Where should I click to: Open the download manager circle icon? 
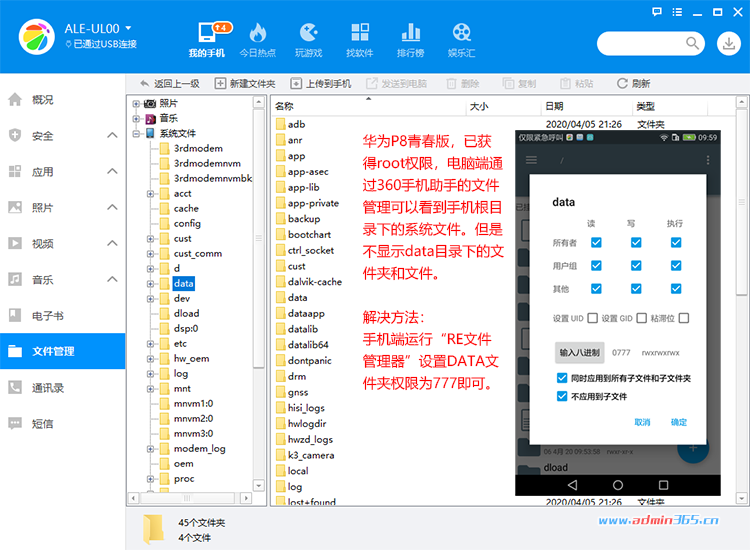coord(728,44)
